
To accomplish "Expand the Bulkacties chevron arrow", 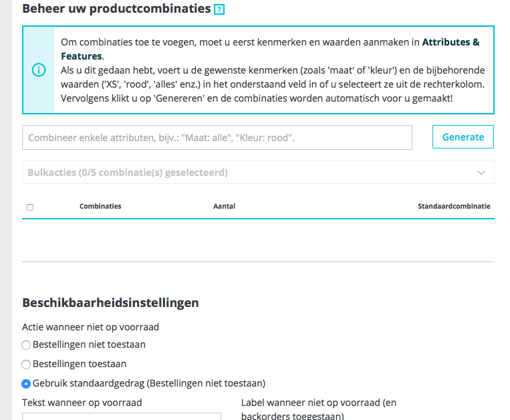I will pyautogui.click(x=481, y=173).
